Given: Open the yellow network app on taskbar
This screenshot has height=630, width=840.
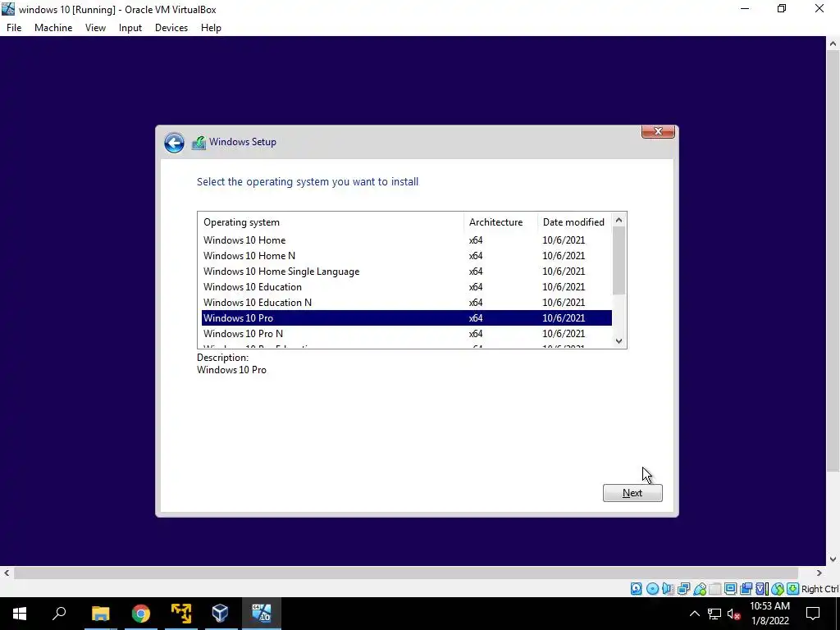Looking at the screenshot, I should coord(181,613).
